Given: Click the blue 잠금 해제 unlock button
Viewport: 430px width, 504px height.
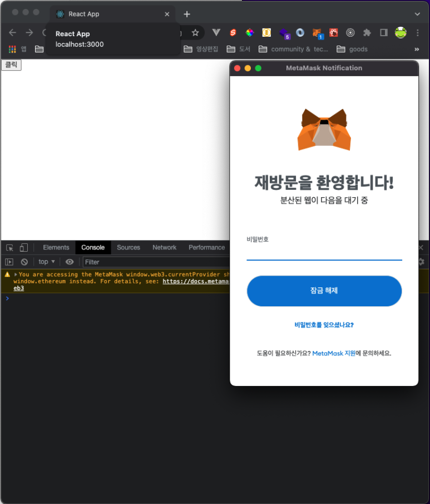Looking at the screenshot, I should (324, 291).
